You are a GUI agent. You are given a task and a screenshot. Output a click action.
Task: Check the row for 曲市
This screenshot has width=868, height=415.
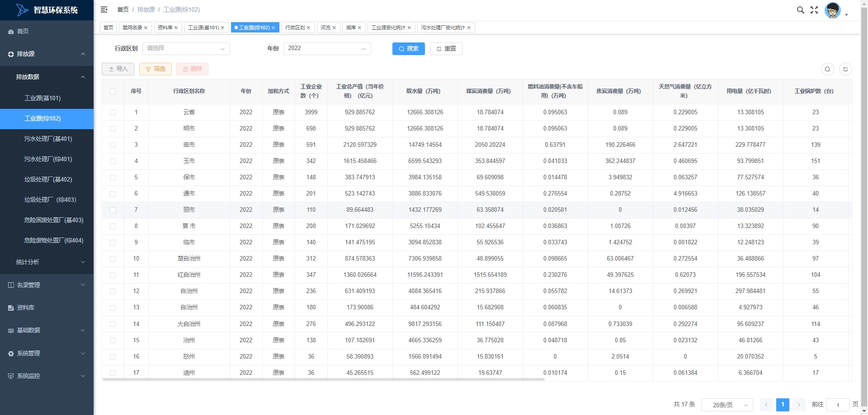(113, 145)
